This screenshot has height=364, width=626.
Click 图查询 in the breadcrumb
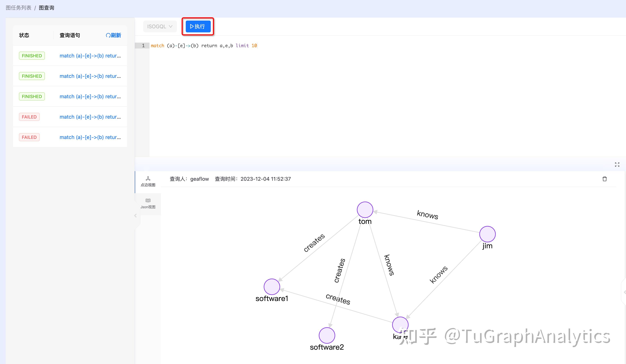[x=46, y=8]
